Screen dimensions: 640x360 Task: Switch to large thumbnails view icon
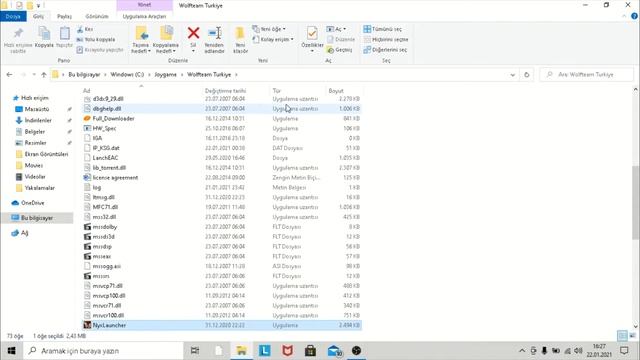pos(632,336)
